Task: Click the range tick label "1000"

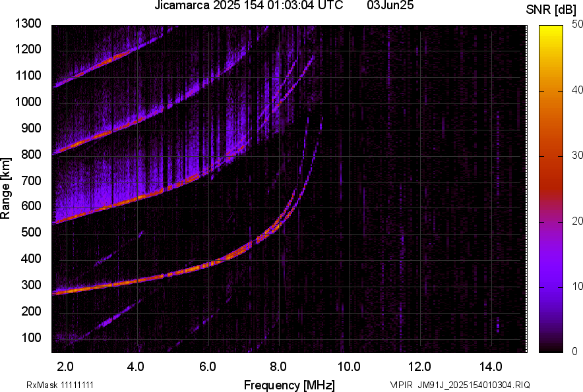Action: coord(28,101)
